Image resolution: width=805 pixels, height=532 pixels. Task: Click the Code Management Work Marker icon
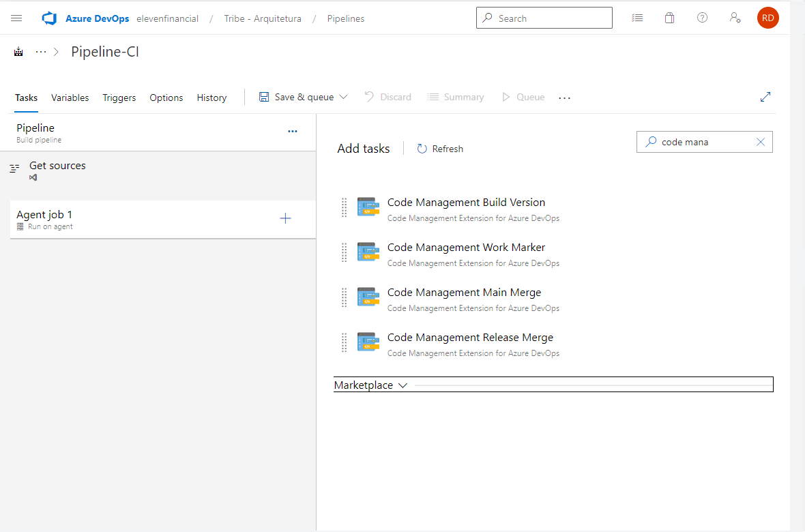[x=368, y=252]
